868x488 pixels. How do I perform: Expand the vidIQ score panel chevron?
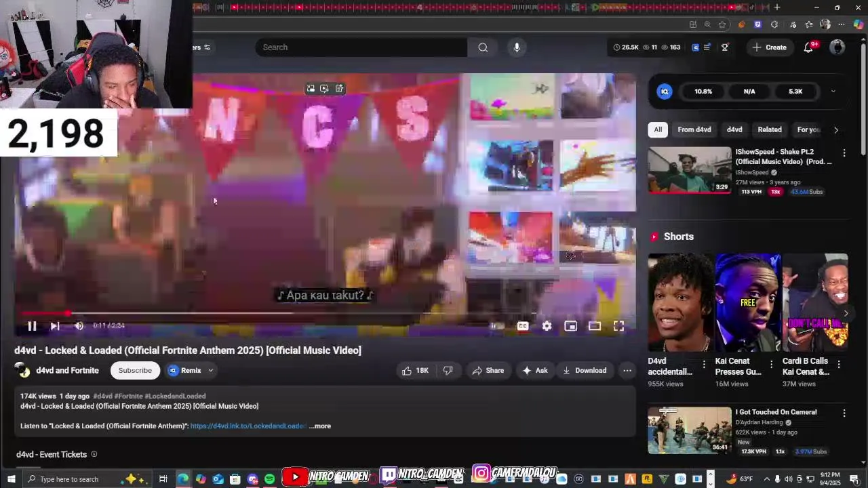(833, 91)
